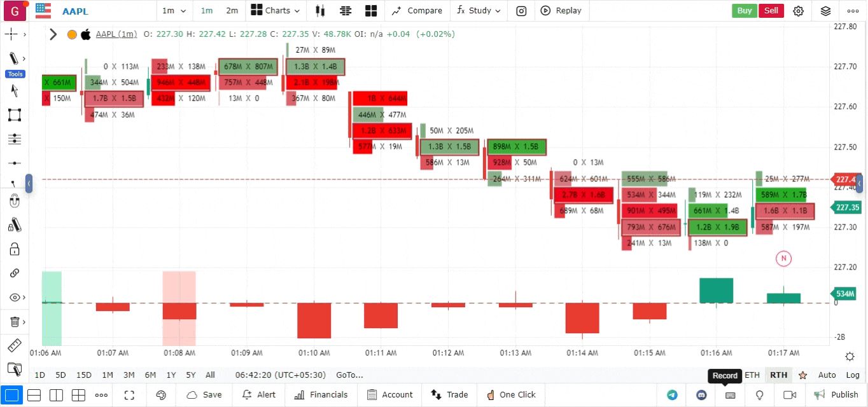Open the chart Settings gear

click(799, 11)
